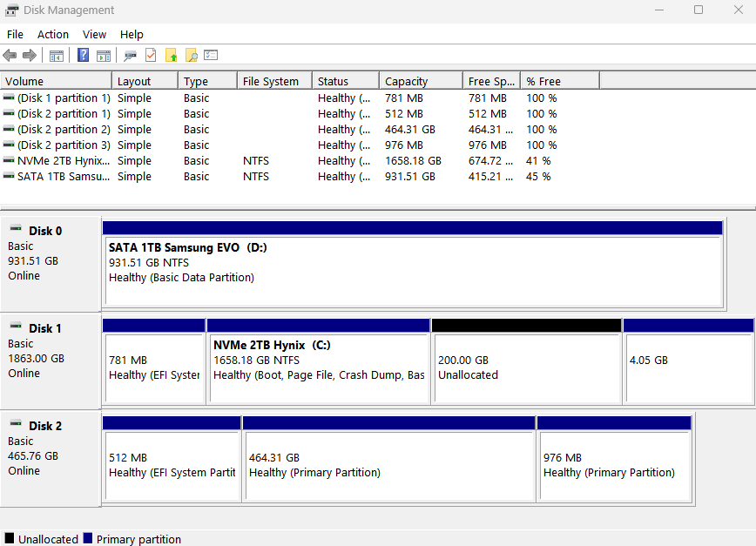Select the 464.31 GB partition on Disk 2

pos(388,465)
